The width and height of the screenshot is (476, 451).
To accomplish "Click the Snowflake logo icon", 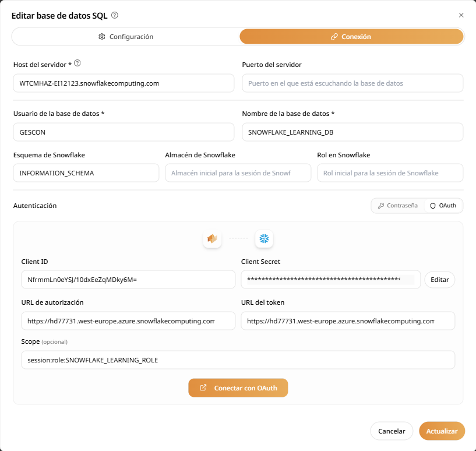I will pyautogui.click(x=264, y=239).
